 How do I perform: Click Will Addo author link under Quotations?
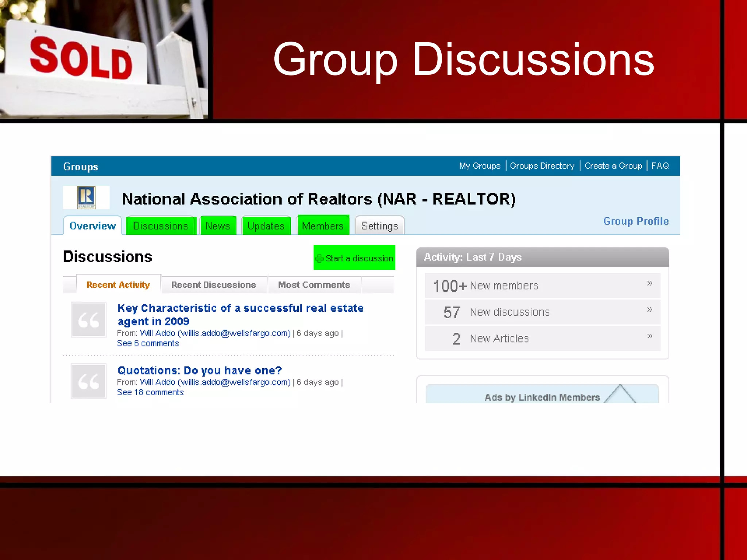pos(215,382)
